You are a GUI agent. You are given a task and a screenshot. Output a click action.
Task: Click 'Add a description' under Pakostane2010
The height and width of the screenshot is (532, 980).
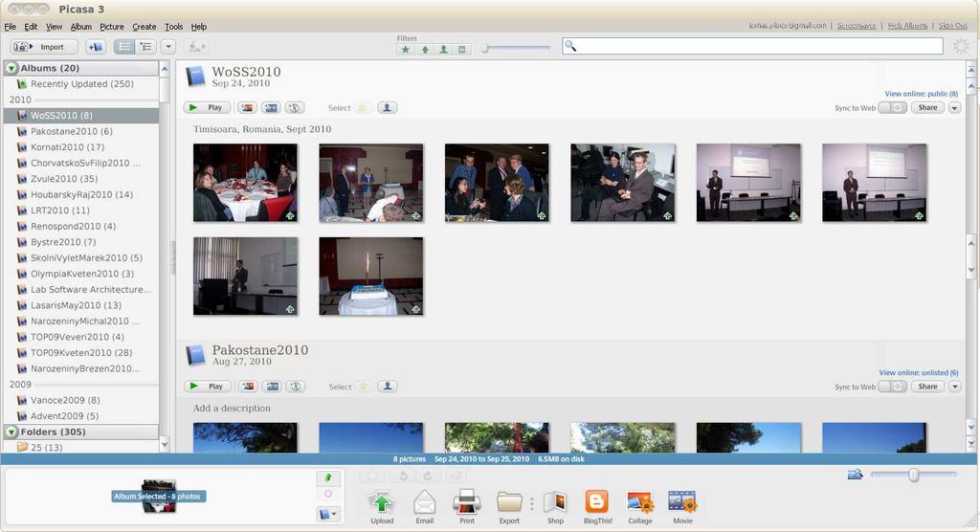coord(232,408)
